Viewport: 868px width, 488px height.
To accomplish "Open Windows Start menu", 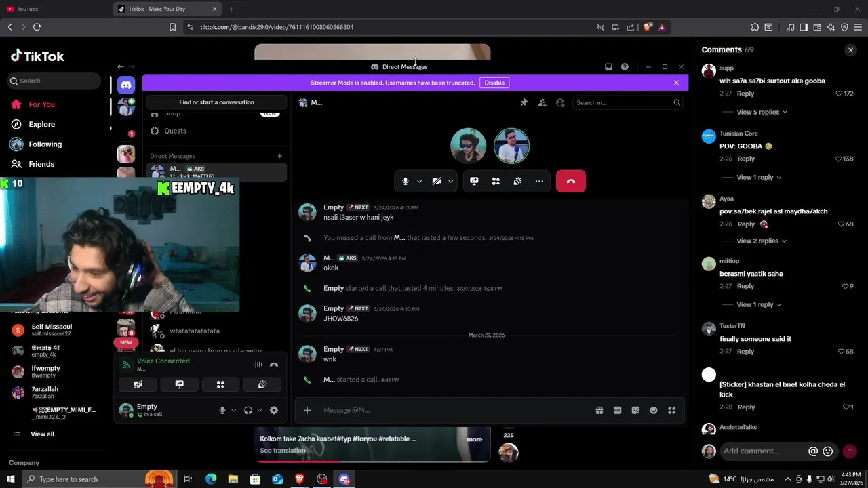I will pos(10,479).
